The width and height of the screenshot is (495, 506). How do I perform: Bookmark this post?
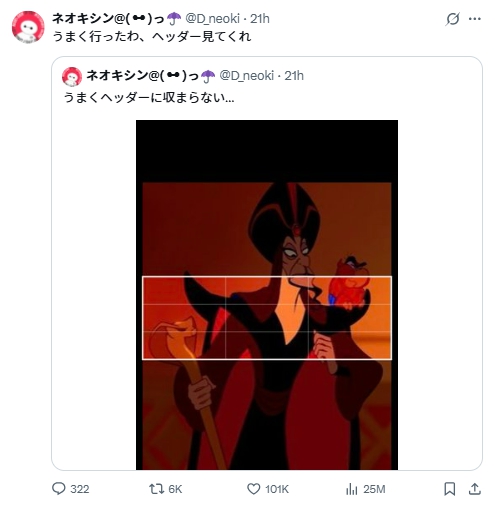[x=449, y=489]
